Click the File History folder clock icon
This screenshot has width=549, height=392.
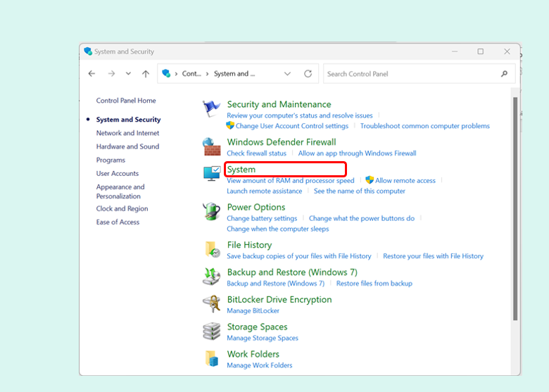click(x=212, y=249)
